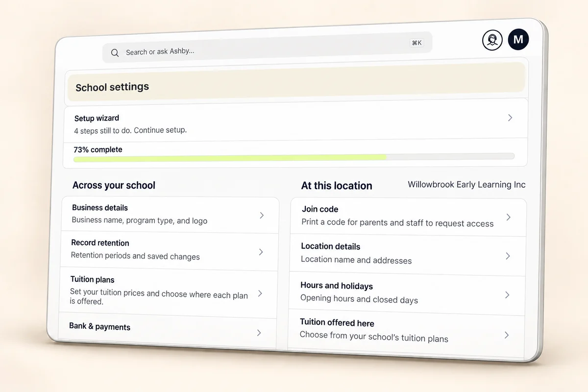
Task: Click the search magnifier icon
Action: [x=115, y=52]
